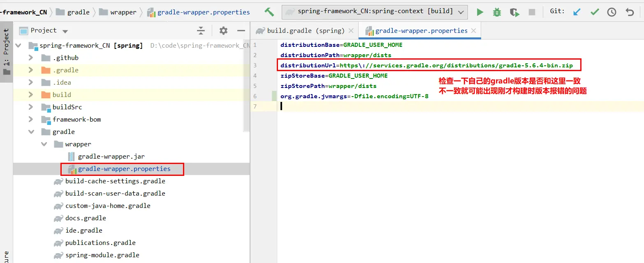Start debugging with the bug icon
Screen dimensions: 644x263
tap(497, 12)
